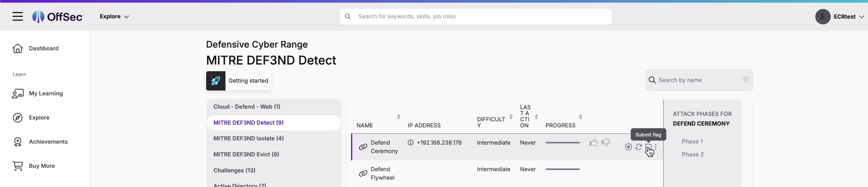Expand the Explore dropdown
The image size is (868, 187).
coord(114,16)
